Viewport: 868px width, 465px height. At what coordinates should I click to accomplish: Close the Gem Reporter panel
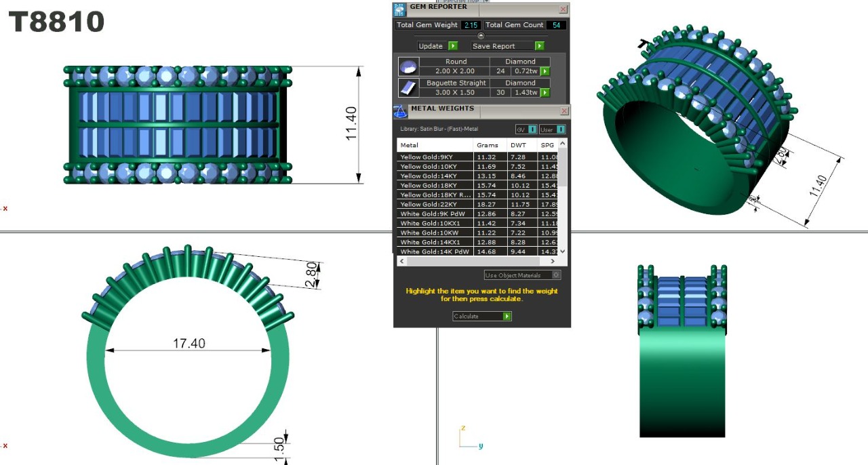point(563,9)
